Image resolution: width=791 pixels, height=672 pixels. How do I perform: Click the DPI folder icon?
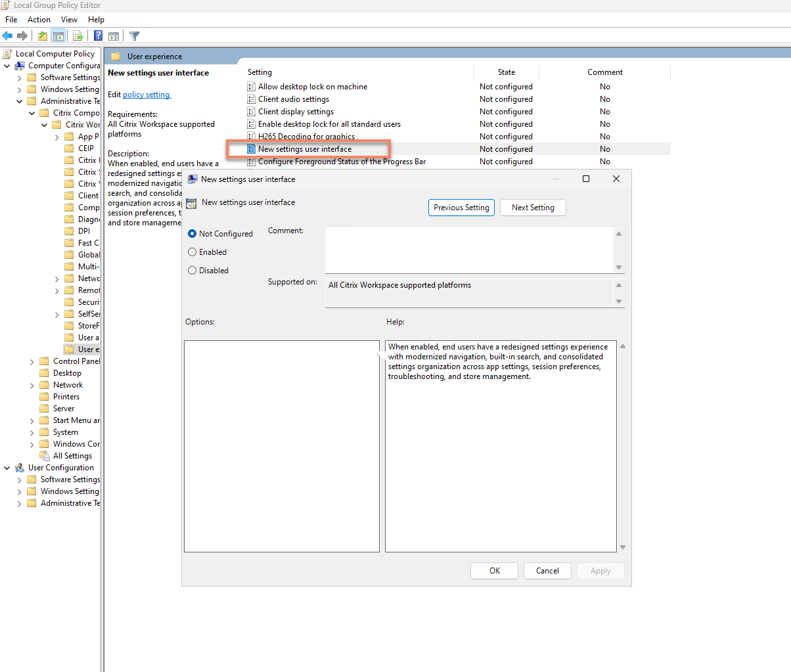[69, 231]
